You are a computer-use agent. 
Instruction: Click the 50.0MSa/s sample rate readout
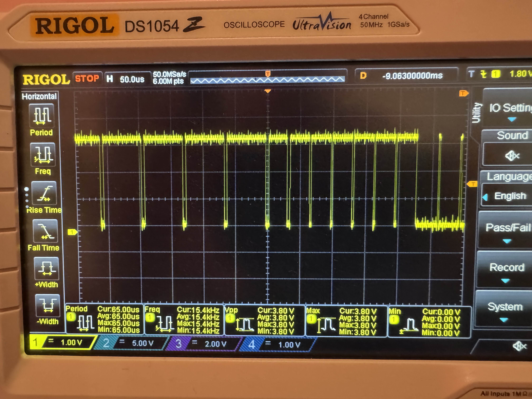169,74
